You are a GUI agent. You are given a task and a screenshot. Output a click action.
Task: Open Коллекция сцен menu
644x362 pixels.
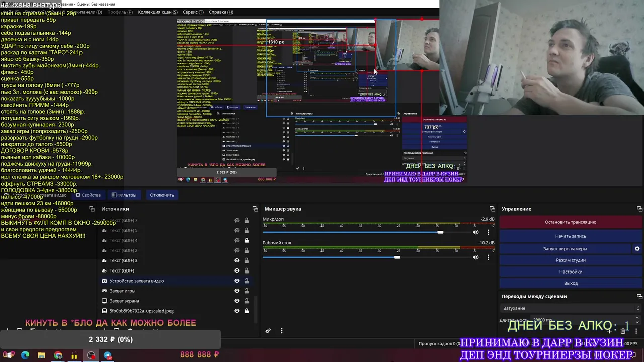click(x=157, y=12)
